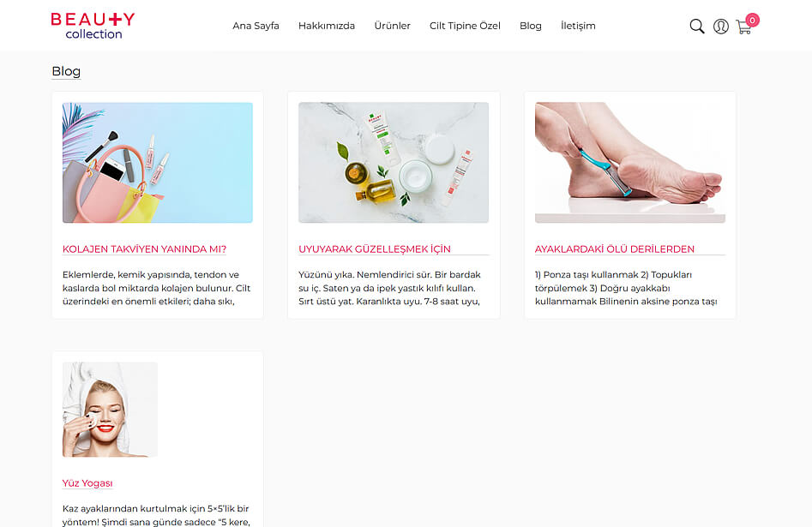Select Ürünler in the navigation
Image resolution: width=812 pixels, height=527 pixels.
click(392, 26)
